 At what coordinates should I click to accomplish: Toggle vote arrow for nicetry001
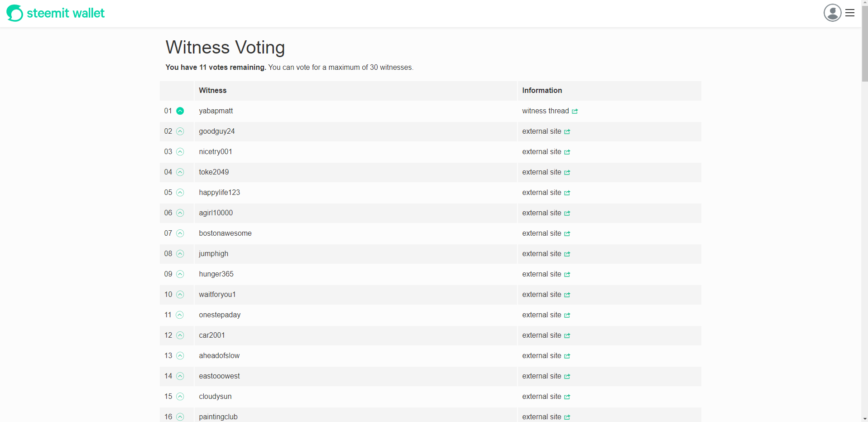pyautogui.click(x=180, y=152)
